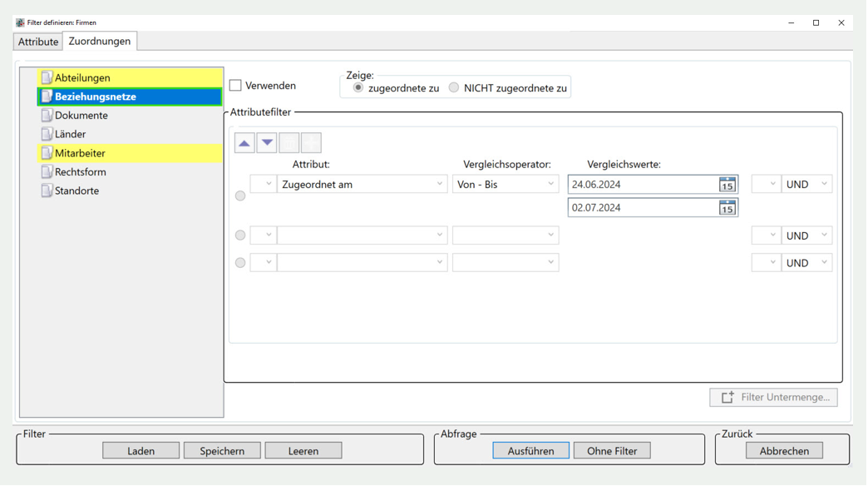
Task: Switch to the Attribute tab
Action: pos(38,42)
